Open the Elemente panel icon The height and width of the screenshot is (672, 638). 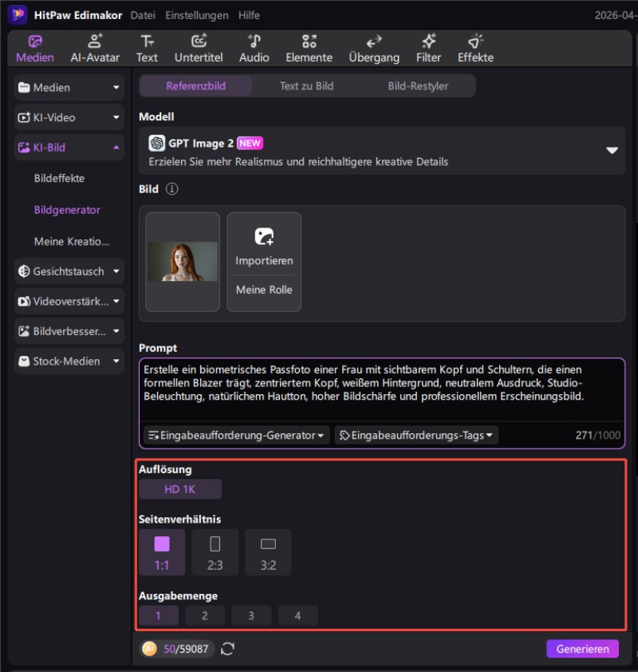pos(309,48)
